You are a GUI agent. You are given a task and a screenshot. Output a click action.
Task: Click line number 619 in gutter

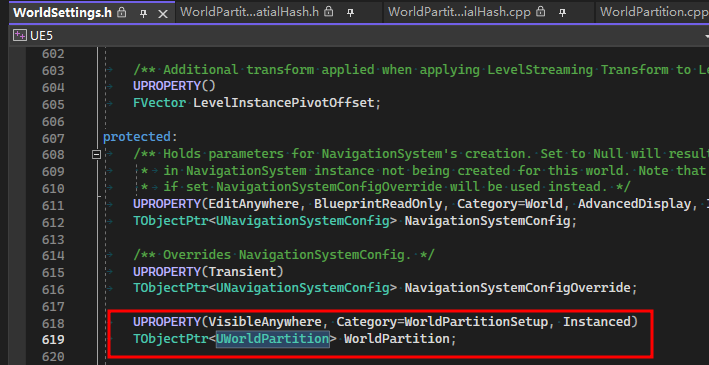53,339
